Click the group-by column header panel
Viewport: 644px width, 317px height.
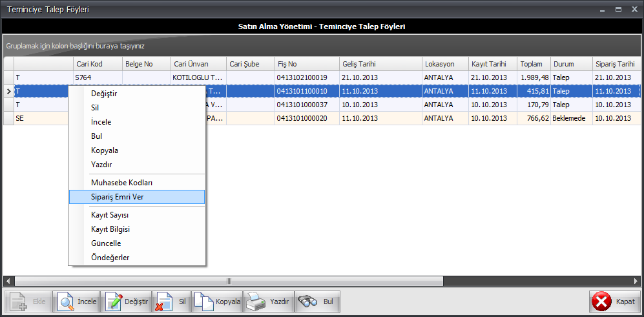322,46
